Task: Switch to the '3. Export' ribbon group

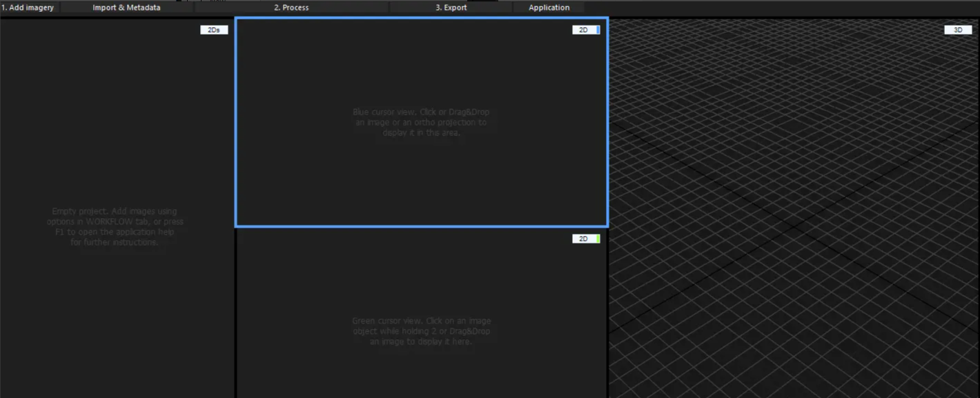Action: point(451,8)
